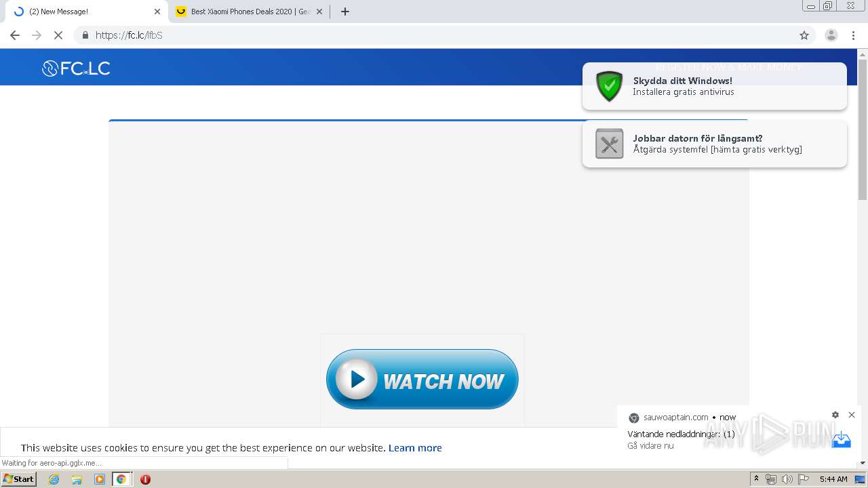868x488 pixels.
Task: Click the FC.LC logo
Action: point(76,68)
